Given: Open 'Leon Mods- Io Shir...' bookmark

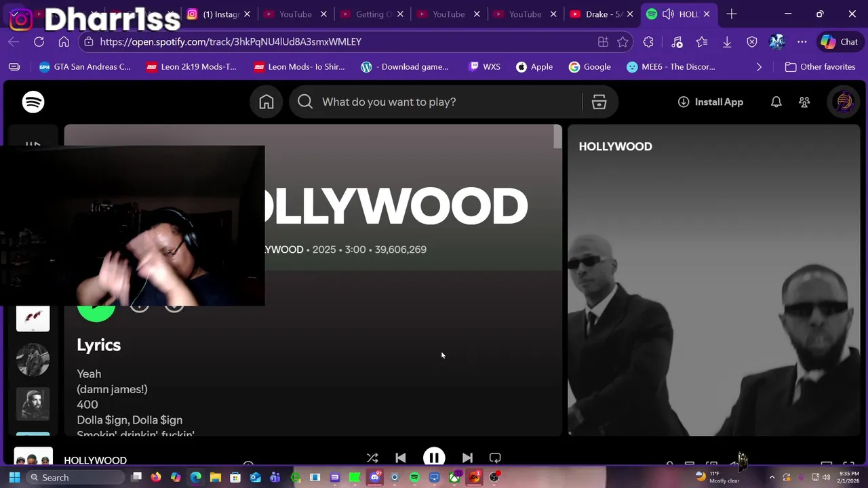Looking at the screenshot, I should (x=299, y=67).
